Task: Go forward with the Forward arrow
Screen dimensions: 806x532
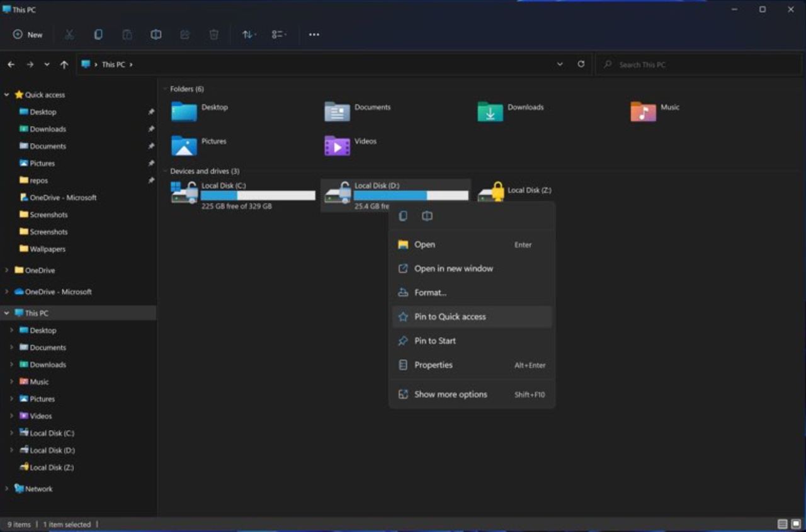Action: coord(30,64)
